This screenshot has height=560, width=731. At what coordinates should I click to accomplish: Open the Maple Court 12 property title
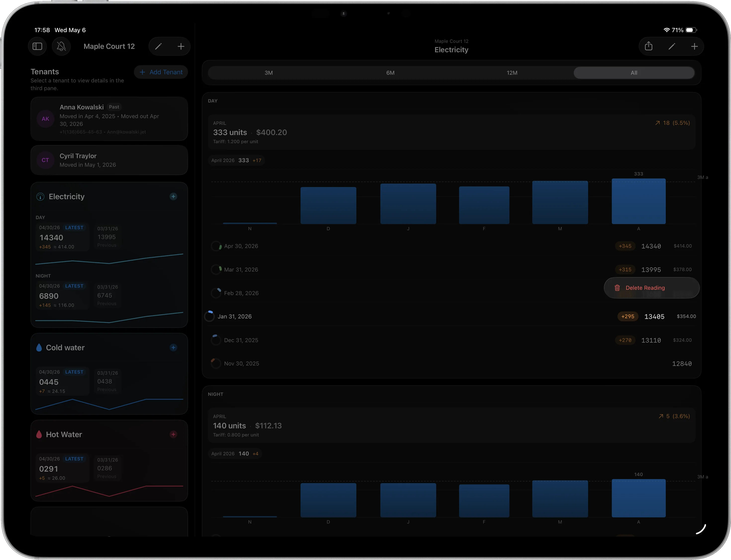coord(109,46)
